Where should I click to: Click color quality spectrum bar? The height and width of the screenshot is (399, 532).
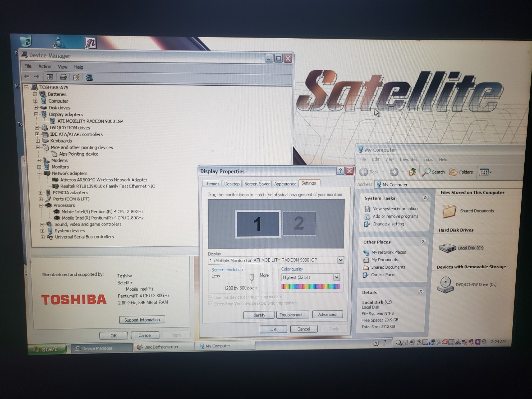(x=311, y=286)
